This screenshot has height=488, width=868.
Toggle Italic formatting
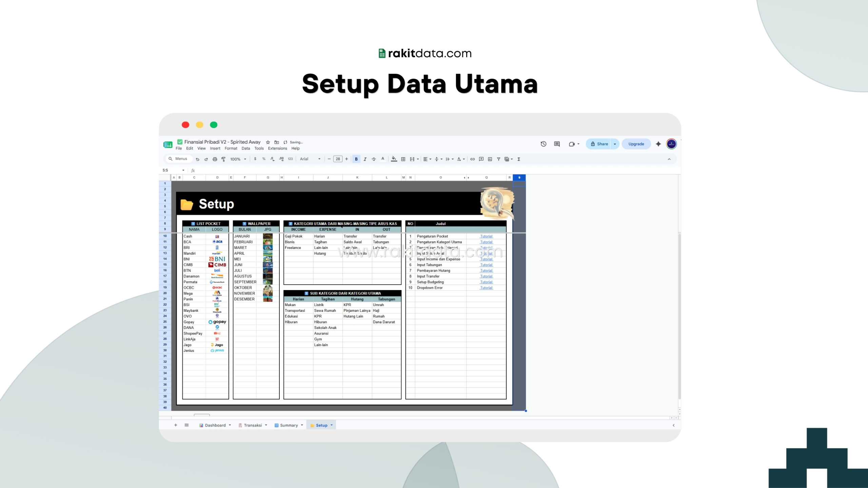tap(365, 159)
